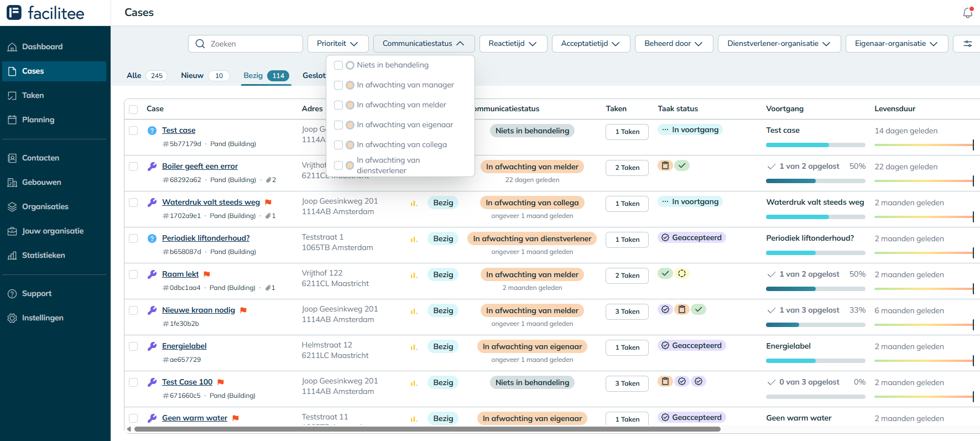This screenshot has width=980, height=441.
Task: Tick the In afwachting van melder checkbox
Action: 338,105
